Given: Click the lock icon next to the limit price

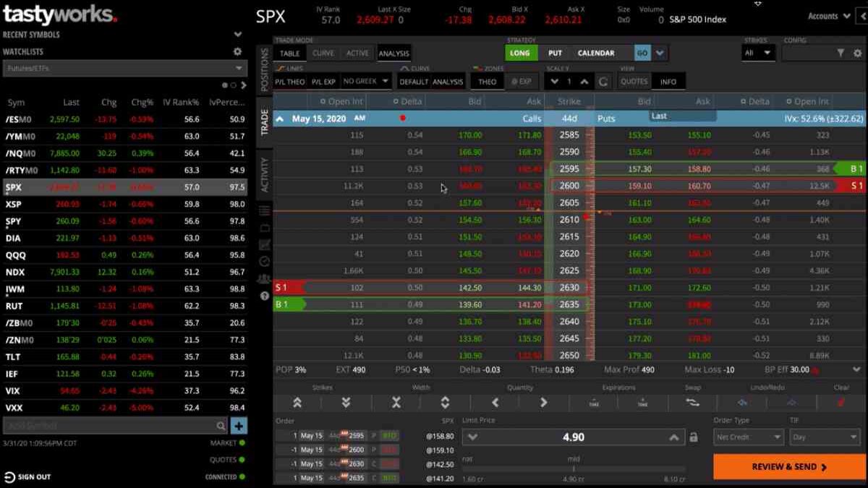Looking at the screenshot, I should (694, 437).
